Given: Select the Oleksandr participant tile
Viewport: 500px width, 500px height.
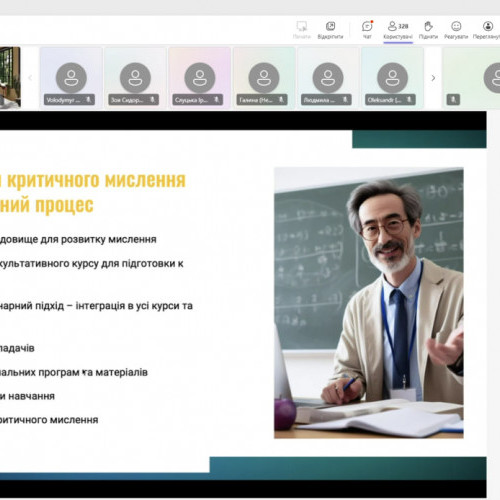Looking at the screenshot, I should (x=392, y=78).
